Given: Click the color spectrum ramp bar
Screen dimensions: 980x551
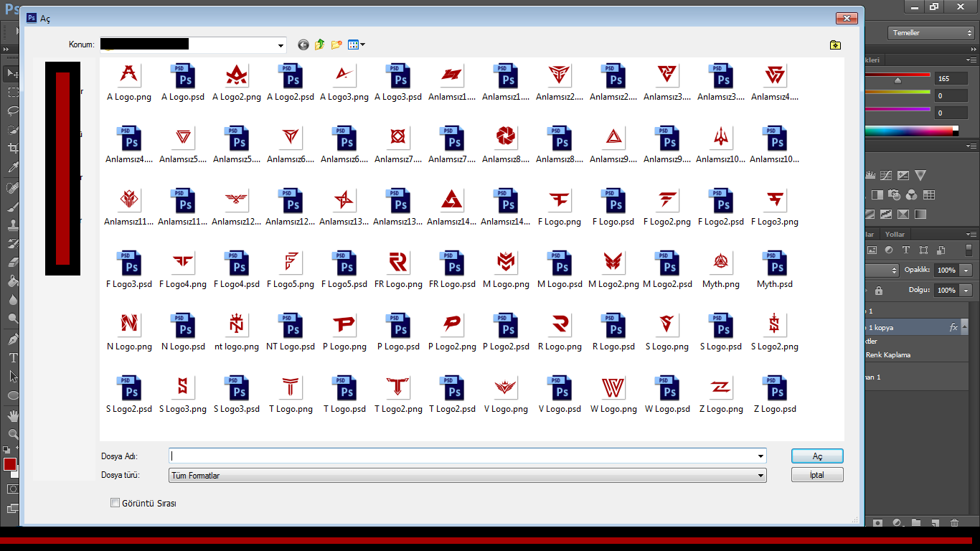Looking at the screenshot, I should [x=911, y=131].
